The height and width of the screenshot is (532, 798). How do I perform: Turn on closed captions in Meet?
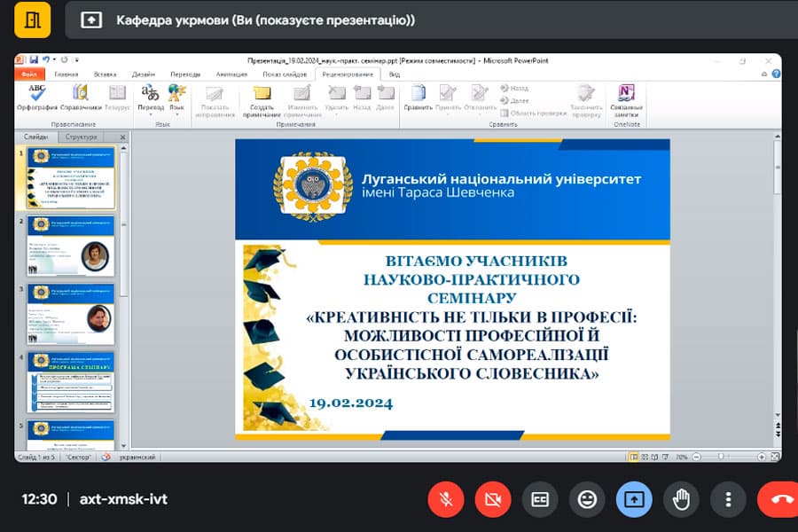pos(540,499)
